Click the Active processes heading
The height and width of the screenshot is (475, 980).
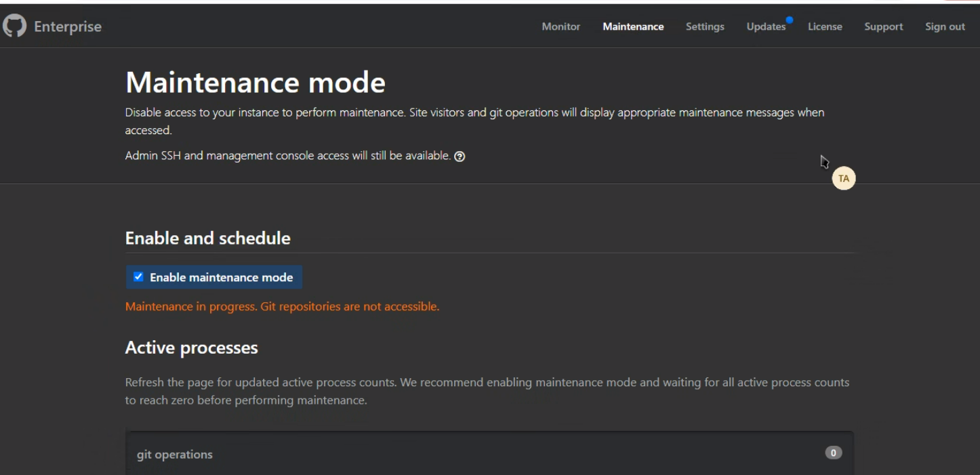192,348
